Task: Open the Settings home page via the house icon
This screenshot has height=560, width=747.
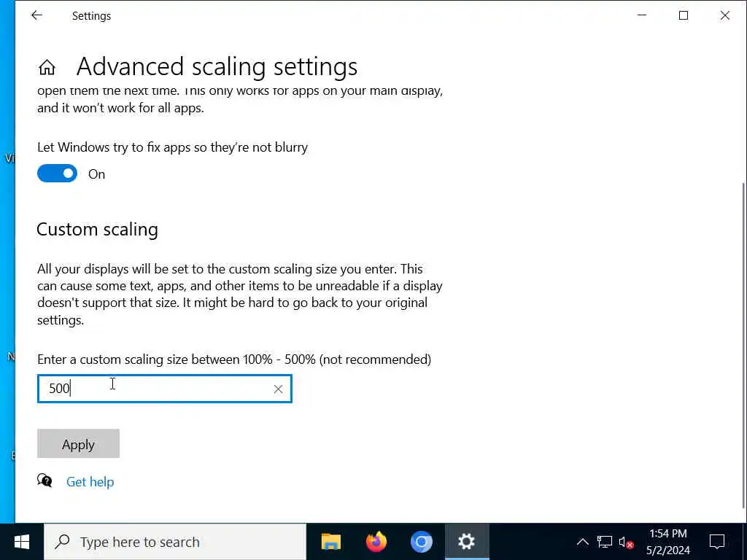Action: pyautogui.click(x=47, y=67)
